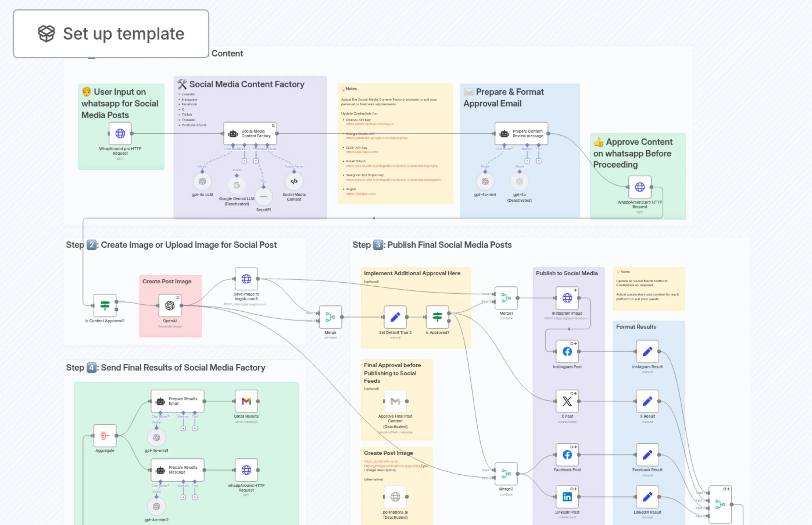This screenshot has height=525, width=812.
Task: Select the Is Content Approved? switch node
Action: [x=105, y=306]
